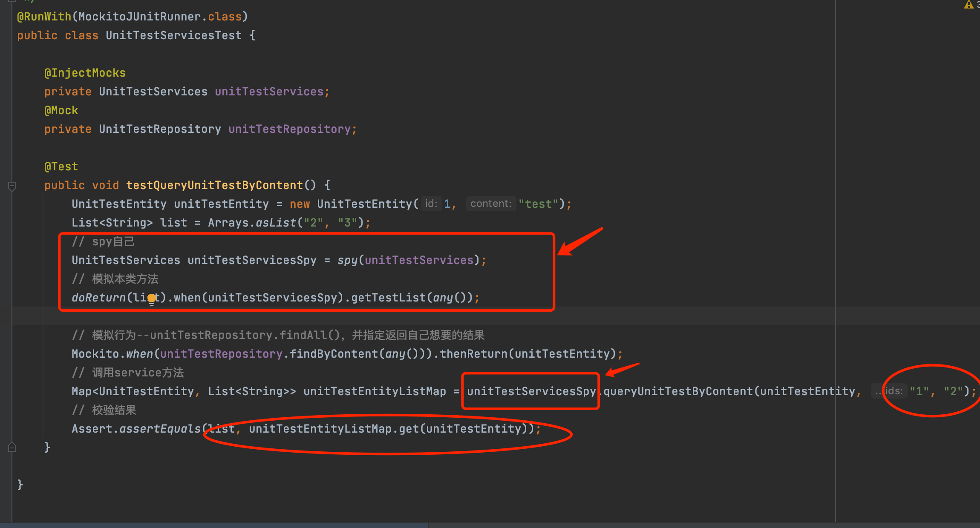The width and height of the screenshot is (980, 528).
Task: Click the comment "// 调用service方法"
Action: [128, 373]
